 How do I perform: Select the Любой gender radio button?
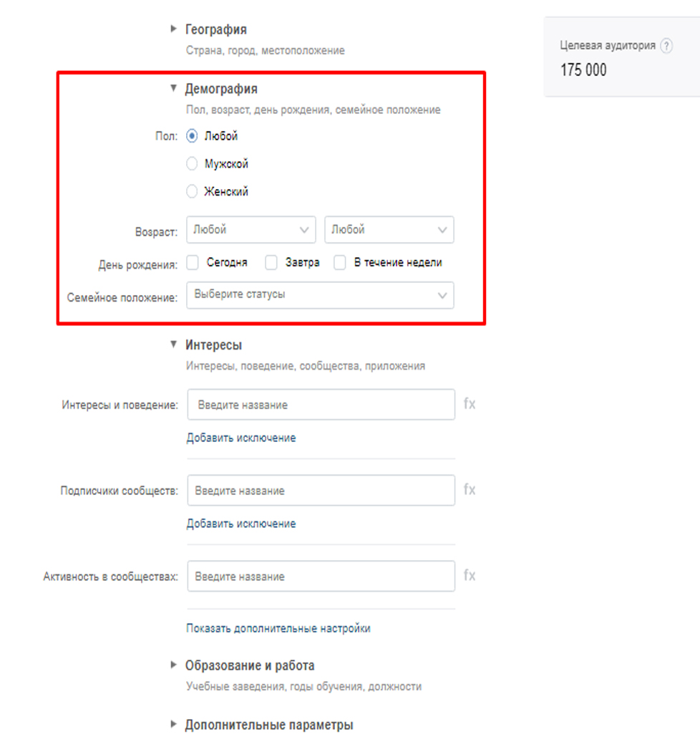pyautogui.click(x=192, y=135)
